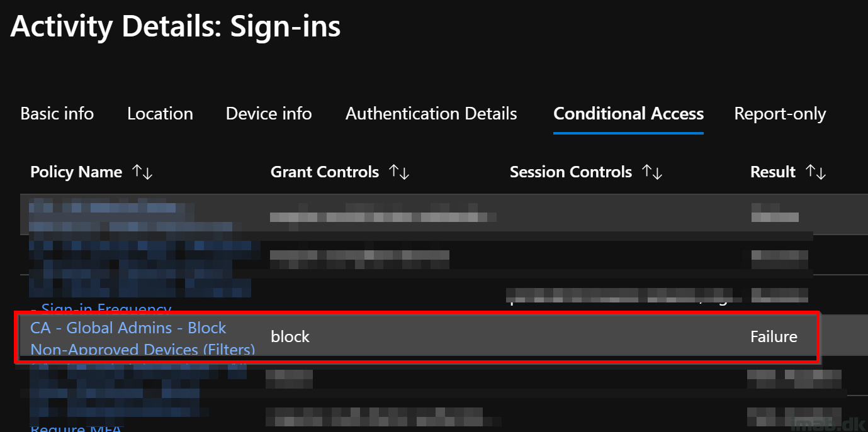
Task: Click the partially visible Sign-in Frequency link
Action: click(x=101, y=308)
